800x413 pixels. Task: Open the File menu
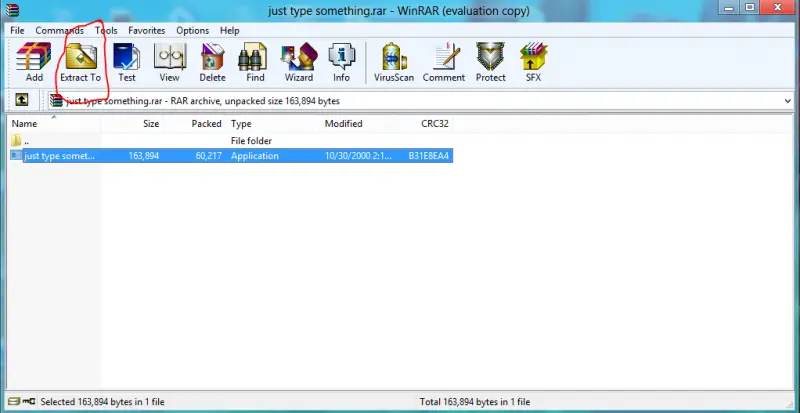click(x=17, y=31)
